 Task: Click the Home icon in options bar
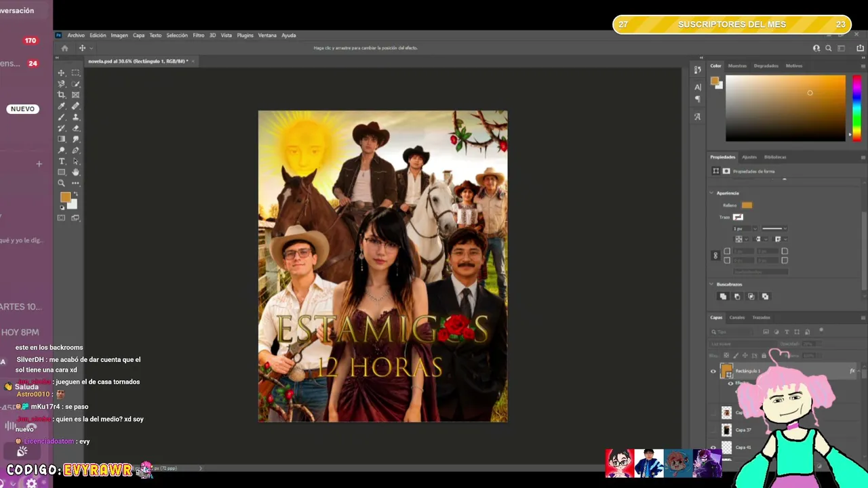(x=64, y=48)
